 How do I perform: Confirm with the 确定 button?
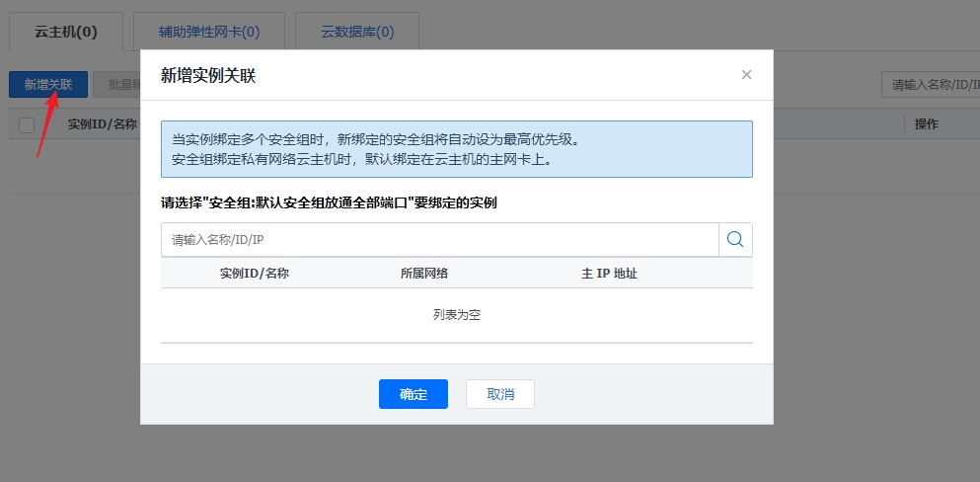coord(413,394)
